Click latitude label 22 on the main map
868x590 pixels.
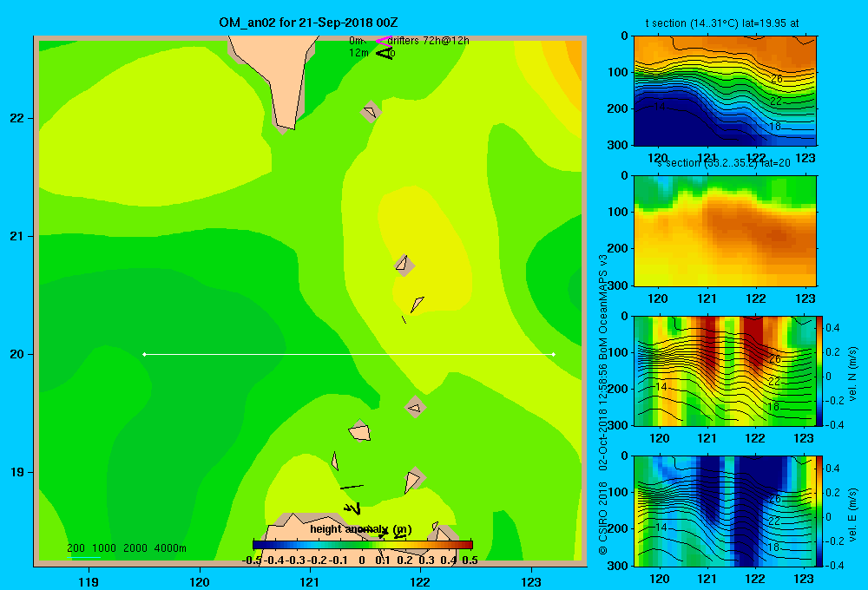click(x=16, y=118)
